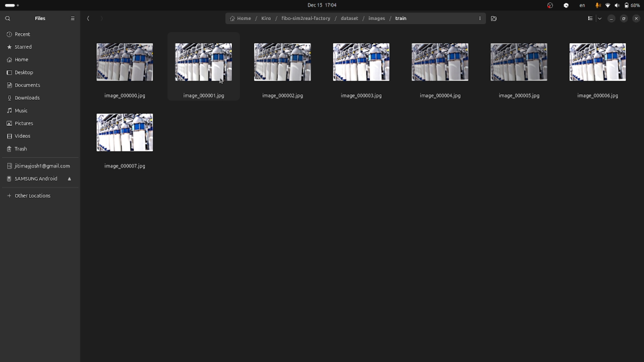
Task: Open the clock and calendar menu
Action: [322, 5]
